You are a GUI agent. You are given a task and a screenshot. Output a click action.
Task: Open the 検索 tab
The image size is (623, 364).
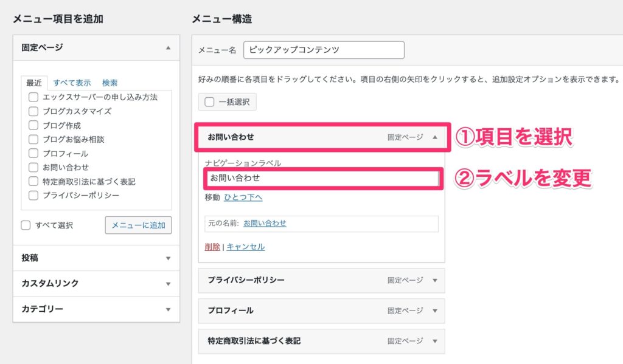tap(110, 83)
